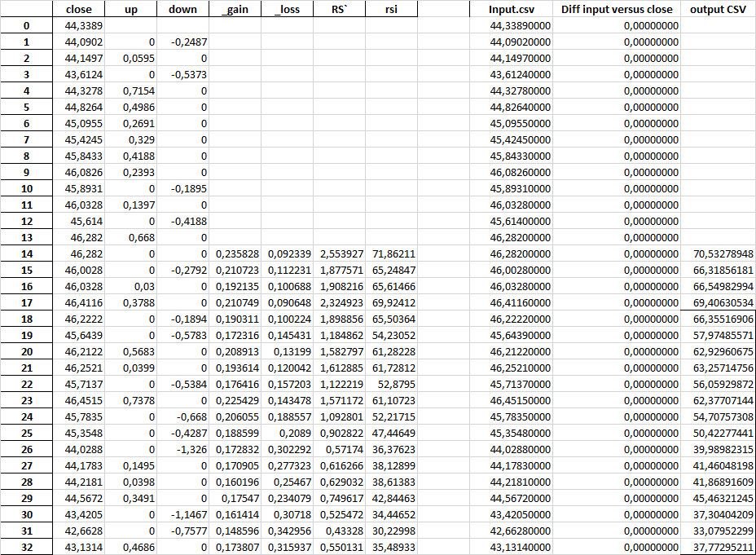Click output CSV cell 70,53278948
The image size is (756, 555).
[x=718, y=253]
